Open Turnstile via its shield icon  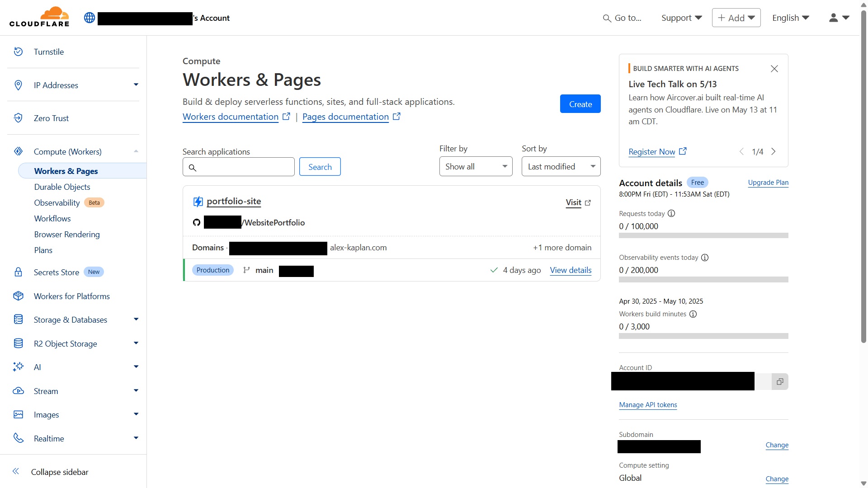point(18,51)
